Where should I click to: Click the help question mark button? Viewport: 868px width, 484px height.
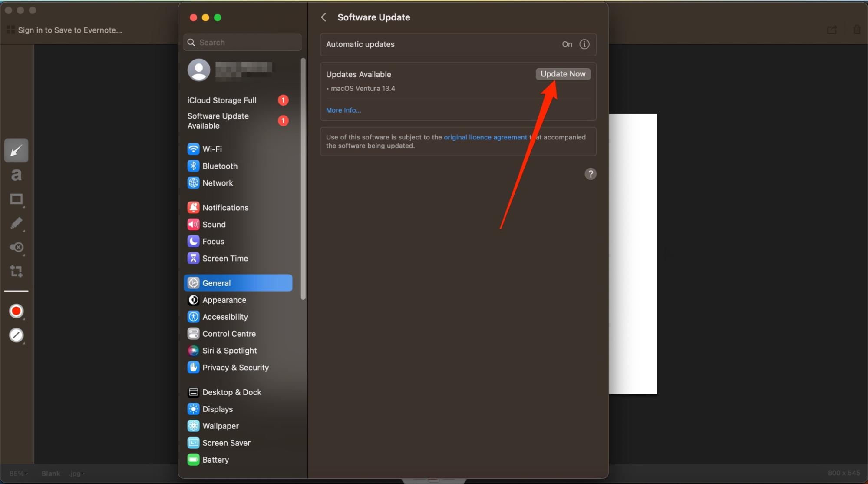[x=590, y=174]
